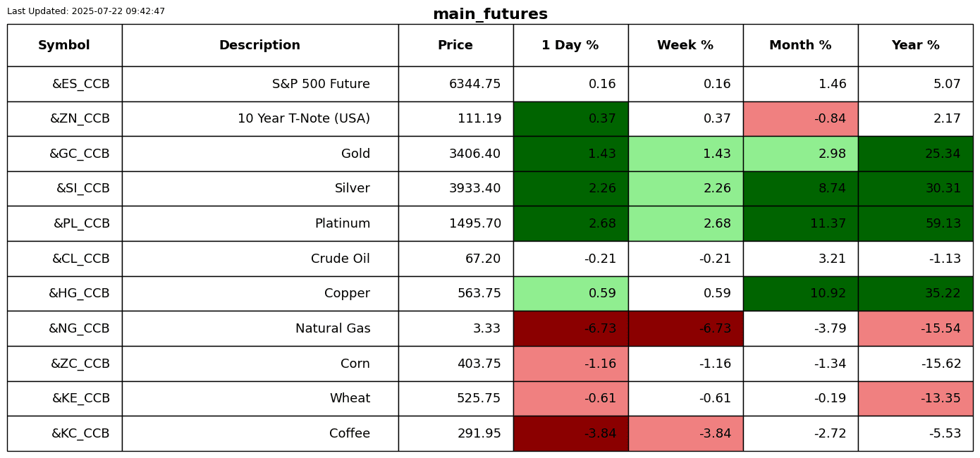Select the &ES_CCB symbol cell
Screen dimensions: 980x458
coord(64,84)
